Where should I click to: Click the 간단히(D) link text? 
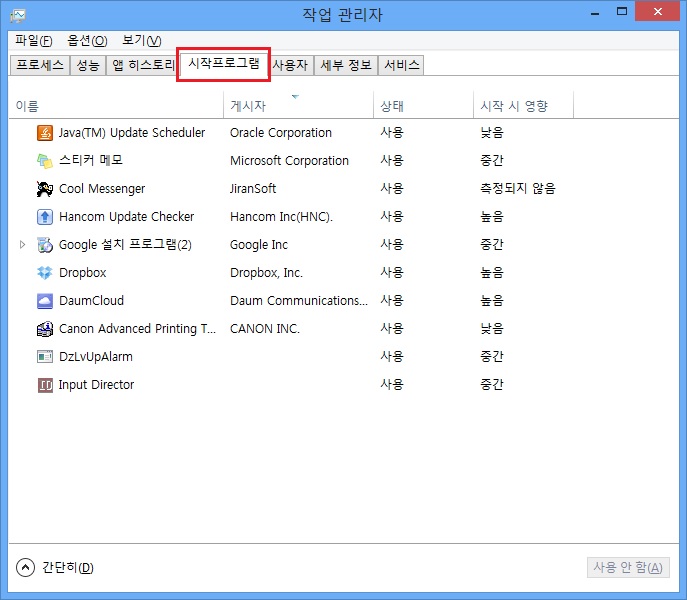pyautogui.click(x=68, y=568)
